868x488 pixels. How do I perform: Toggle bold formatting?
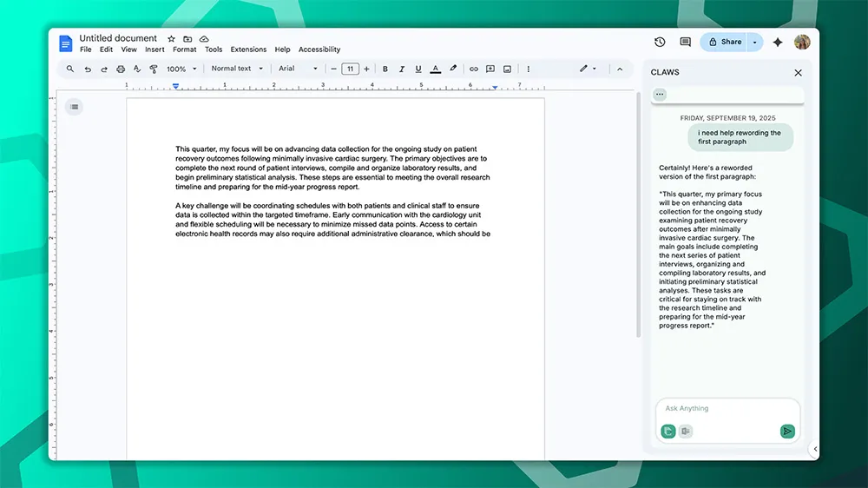point(385,69)
